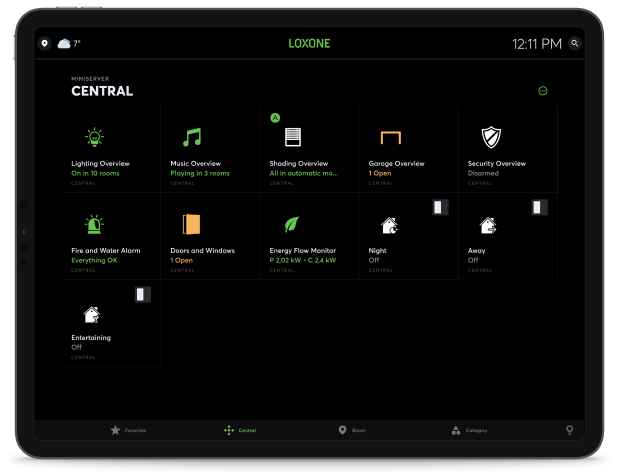The image size is (617, 472).
Task: Toggle the Night mode switch
Action: point(440,207)
